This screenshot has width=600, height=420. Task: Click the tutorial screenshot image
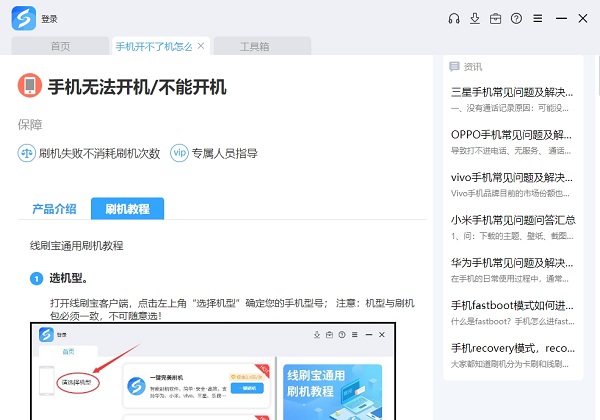coord(213,371)
